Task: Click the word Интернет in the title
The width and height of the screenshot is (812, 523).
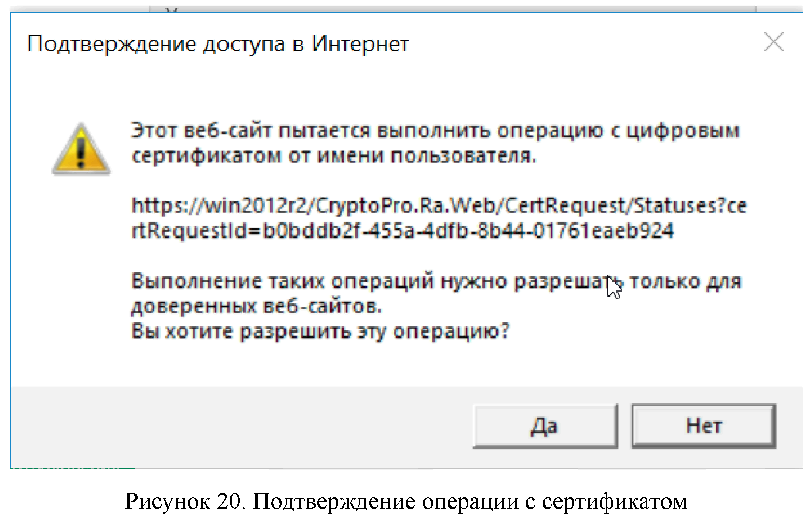Action: pyautogui.click(x=360, y=44)
